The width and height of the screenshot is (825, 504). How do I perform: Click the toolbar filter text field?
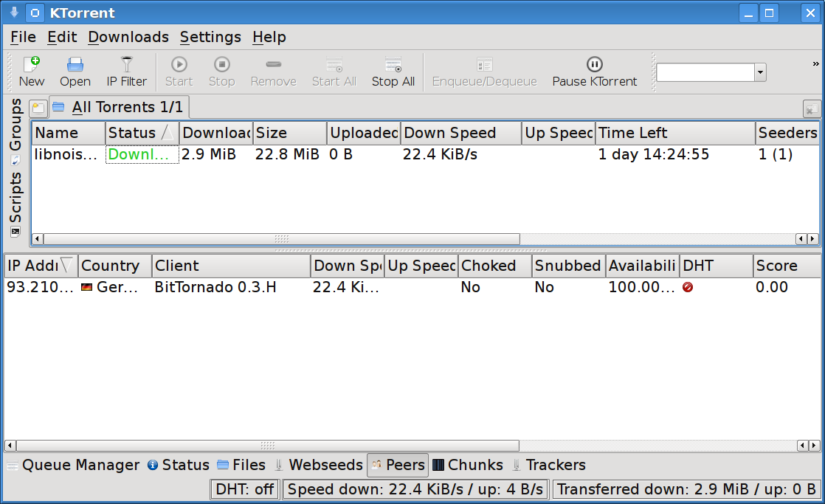tap(705, 72)
